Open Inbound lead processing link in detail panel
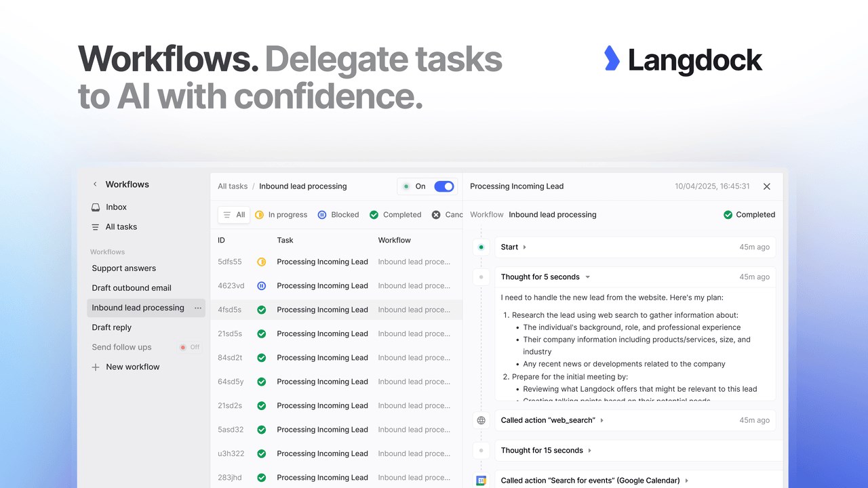 (x=553, y=215)
